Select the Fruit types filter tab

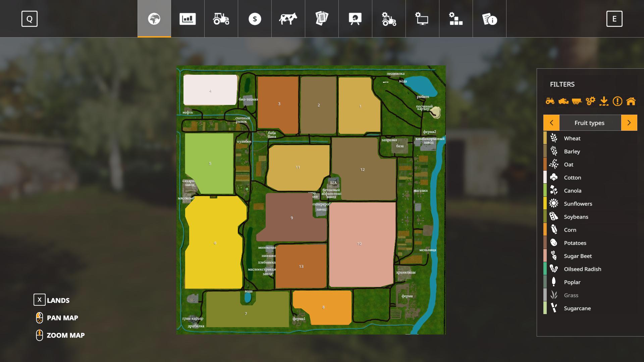click(590, 122)
